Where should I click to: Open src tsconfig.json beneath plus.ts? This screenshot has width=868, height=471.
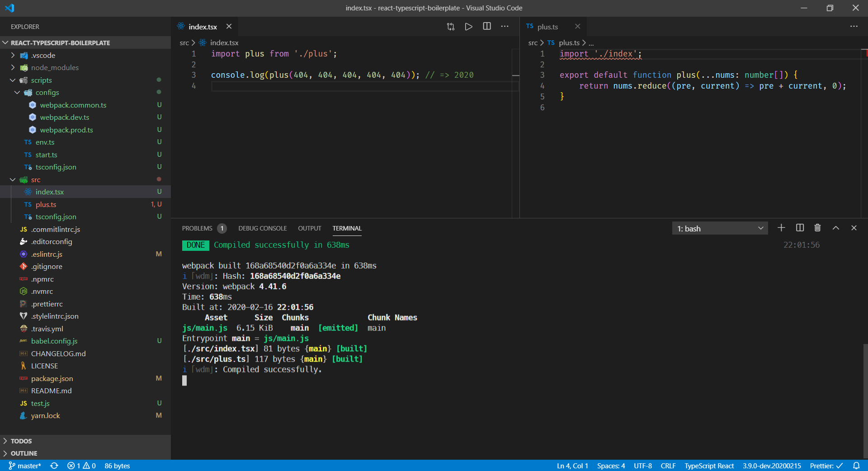pos(85,217)
